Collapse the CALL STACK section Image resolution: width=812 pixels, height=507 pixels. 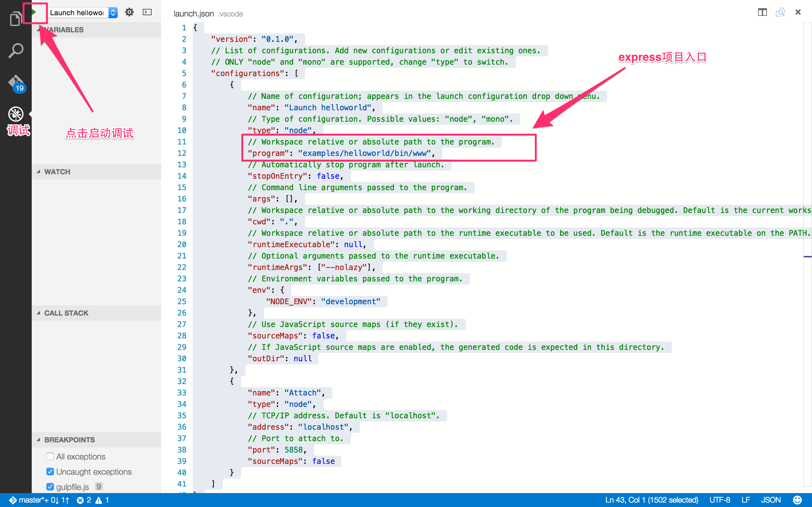click(66, 313)
